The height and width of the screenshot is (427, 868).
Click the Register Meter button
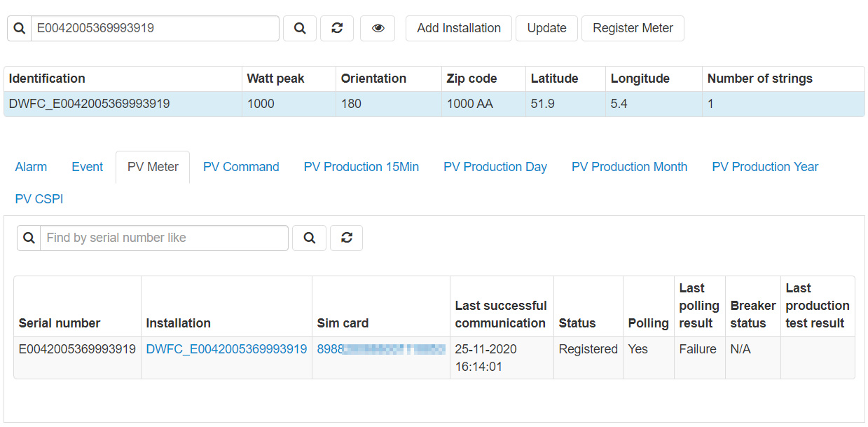(633, 28)
